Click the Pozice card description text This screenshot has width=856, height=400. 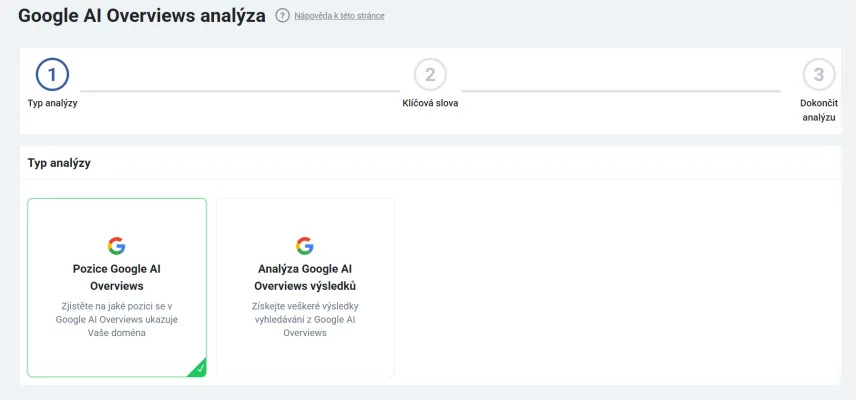pos(117,318)
